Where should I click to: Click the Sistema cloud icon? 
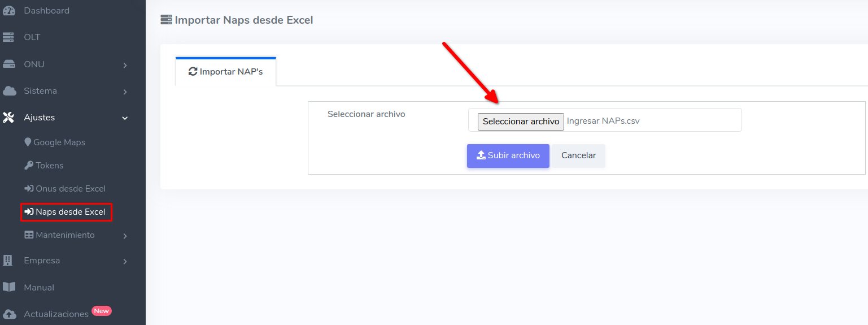tap(8, 91)
